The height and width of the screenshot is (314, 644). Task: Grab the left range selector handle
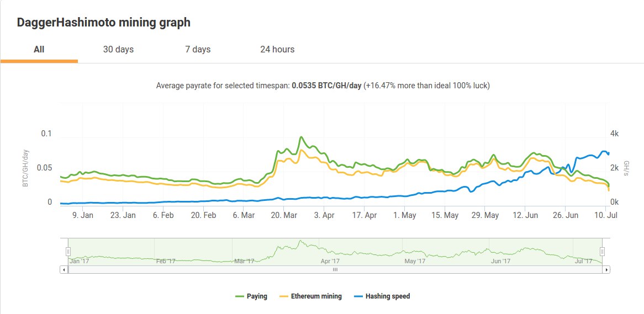click(68, 252)
